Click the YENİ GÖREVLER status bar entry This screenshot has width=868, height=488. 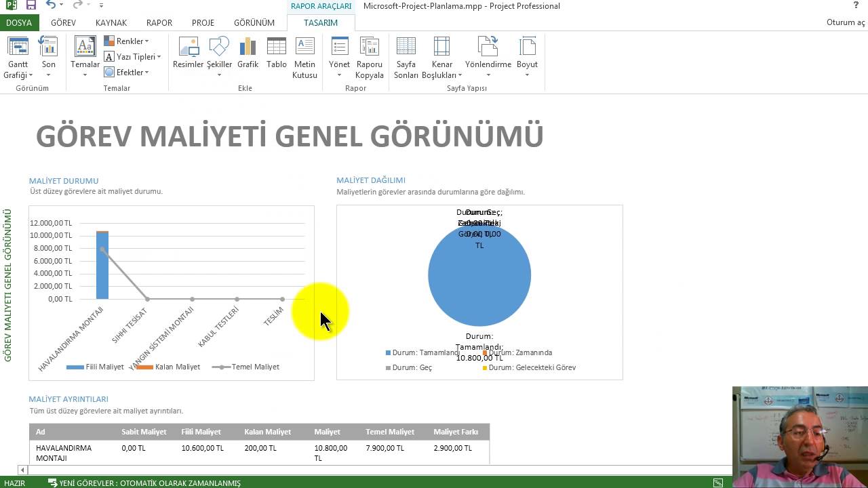(144, 483)
